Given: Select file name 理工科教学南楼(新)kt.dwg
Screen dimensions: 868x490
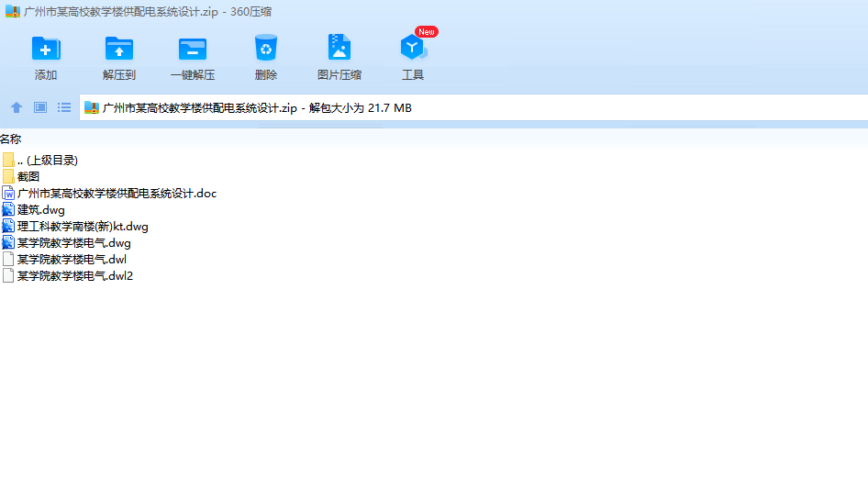Looking at the screenshot, I should (x=83, y=227).
